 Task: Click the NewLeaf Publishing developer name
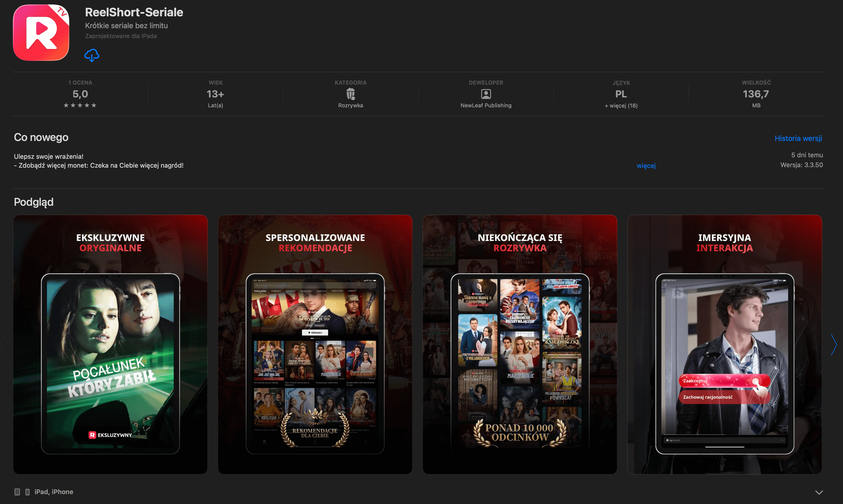486,105
